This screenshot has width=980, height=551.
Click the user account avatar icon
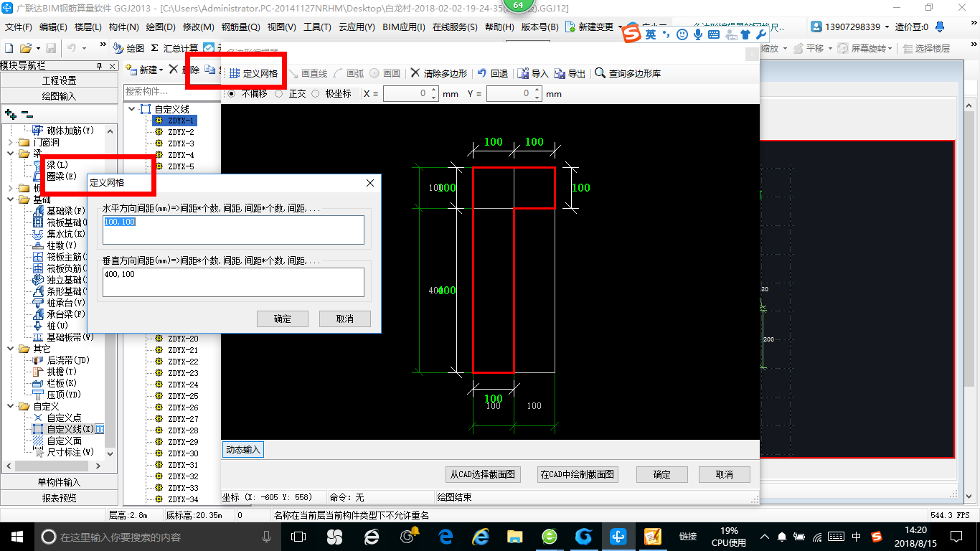(816, 27)
